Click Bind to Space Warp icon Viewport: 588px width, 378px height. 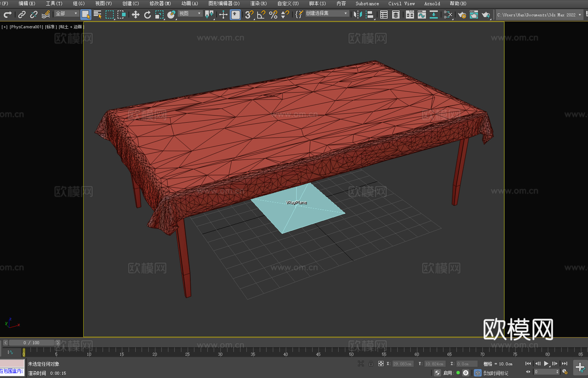click(x=46, y=14)
